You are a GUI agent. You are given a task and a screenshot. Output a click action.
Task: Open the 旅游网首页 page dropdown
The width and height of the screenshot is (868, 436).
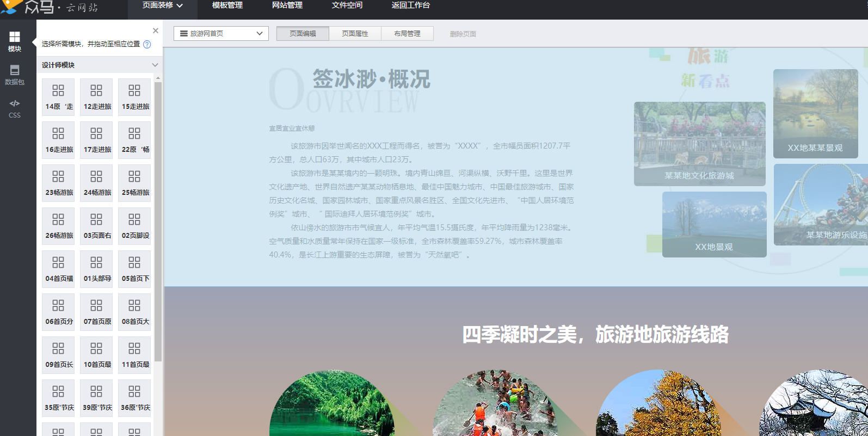pyautogui.click(x=221, y=33)
